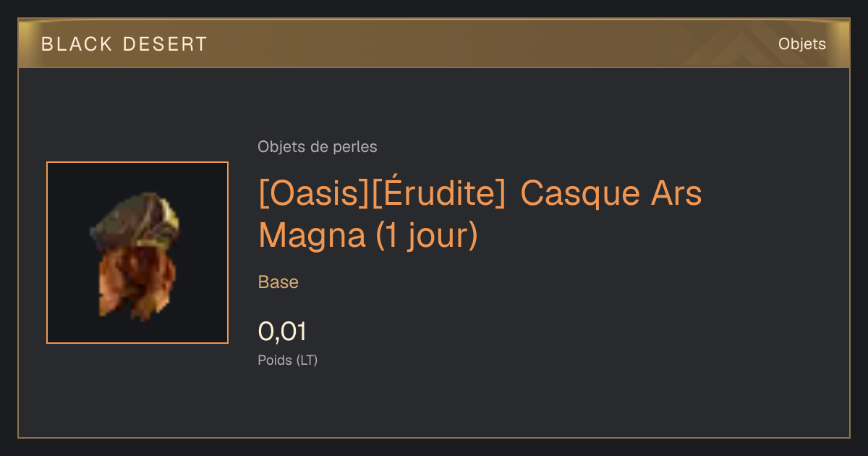Click the 0,01 weight value

pyautogui.click(x=282, y=332)
